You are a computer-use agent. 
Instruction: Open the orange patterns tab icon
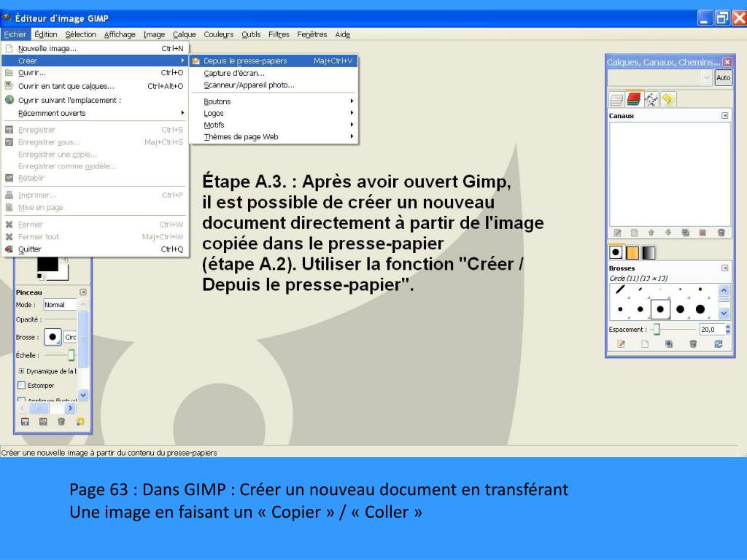tap(632, 252)
